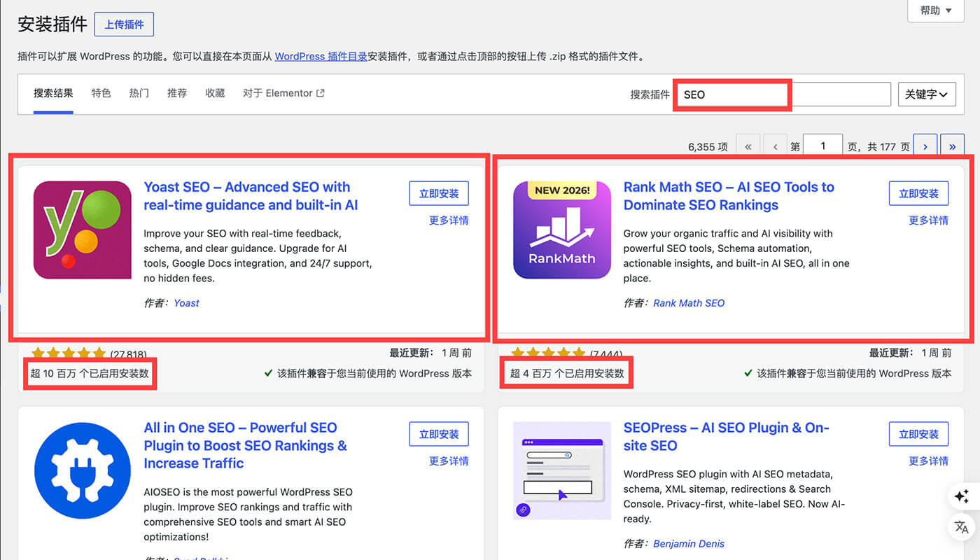The height and width of the screenshot is (560, 980).
Task: Jump to the last results page
Action: tap(952, 146)
